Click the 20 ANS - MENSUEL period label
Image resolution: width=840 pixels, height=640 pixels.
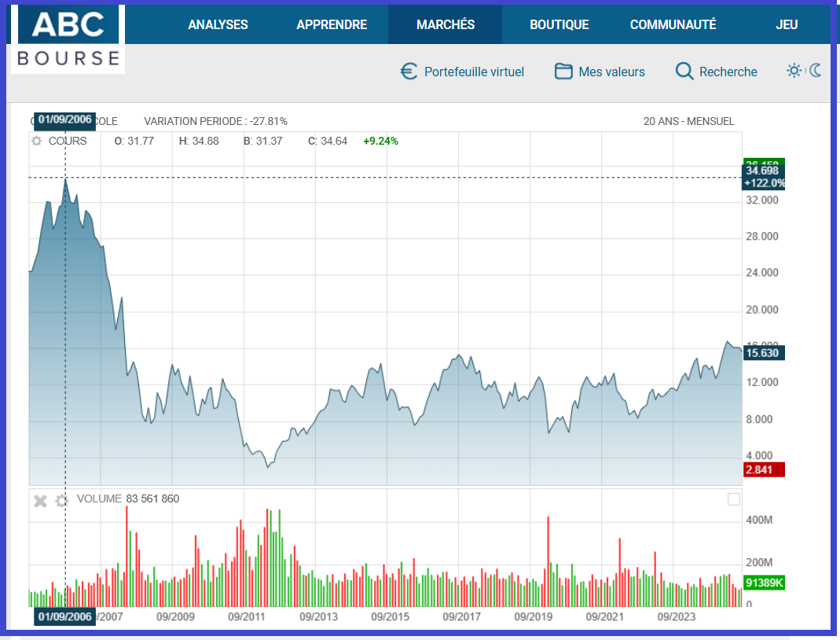[x=688, y=121]
